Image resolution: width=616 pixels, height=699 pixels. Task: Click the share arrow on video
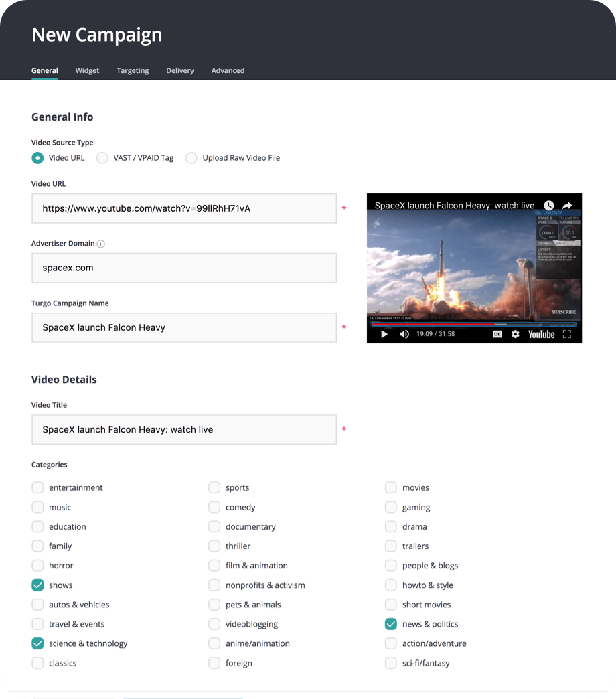(567, 206)
